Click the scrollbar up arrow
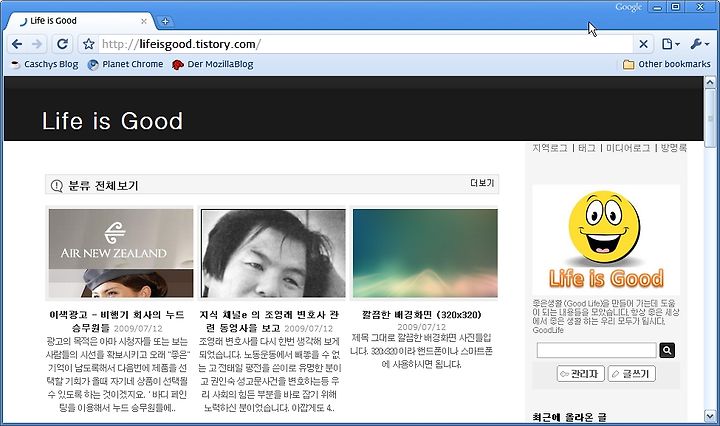 pos(710,83)
